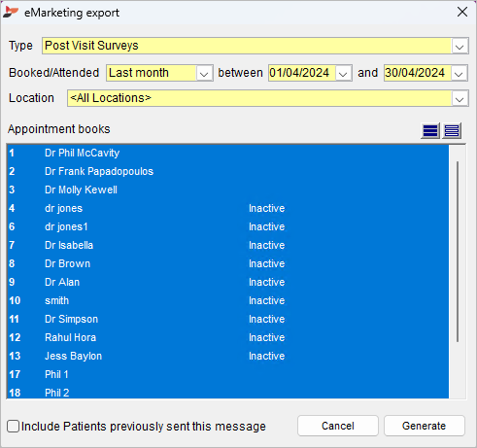Select the Phil 1 appointment book
The image size is (477, 448).
click(x=227, y=374)
